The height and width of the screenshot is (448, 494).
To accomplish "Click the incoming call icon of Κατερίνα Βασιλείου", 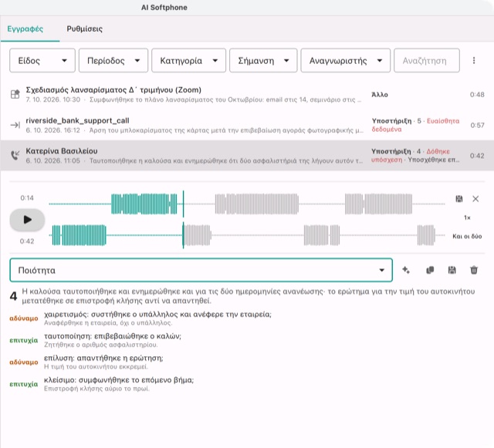I will coord(15,155).
